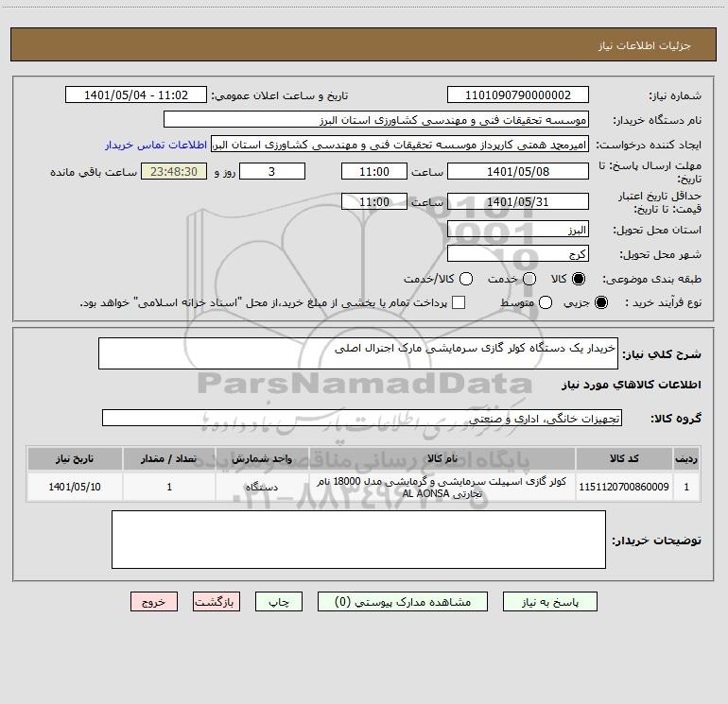Click the شرح کلی نیاز description box
Screen dimensions: 728x704
point(358,353)
